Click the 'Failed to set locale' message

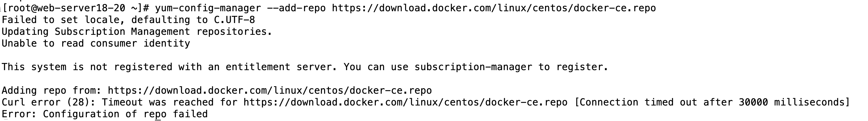(60, 20)
